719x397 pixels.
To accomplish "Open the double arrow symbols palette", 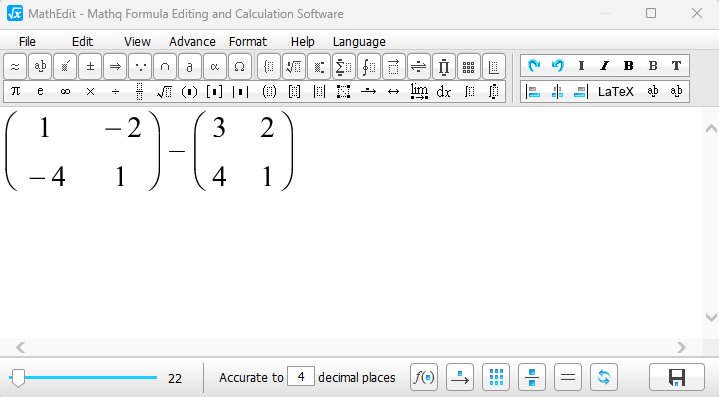I will pos(115,67).
